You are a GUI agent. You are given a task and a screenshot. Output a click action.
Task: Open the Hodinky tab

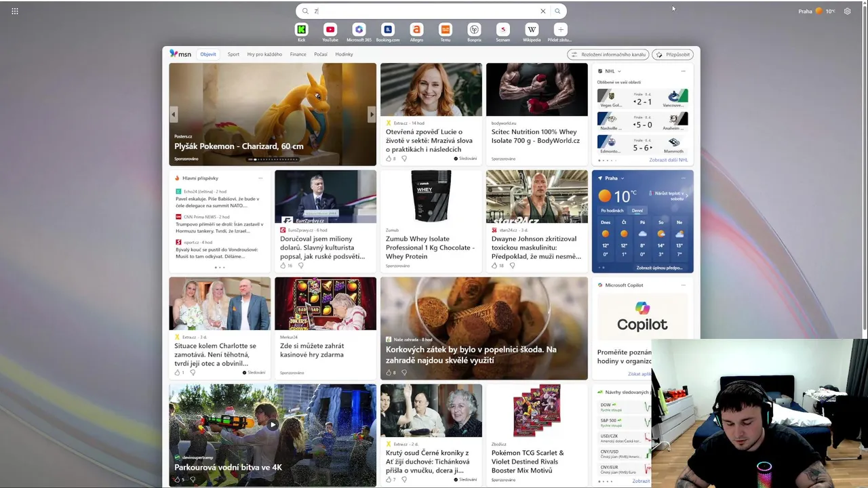click(x=344, y=54)
